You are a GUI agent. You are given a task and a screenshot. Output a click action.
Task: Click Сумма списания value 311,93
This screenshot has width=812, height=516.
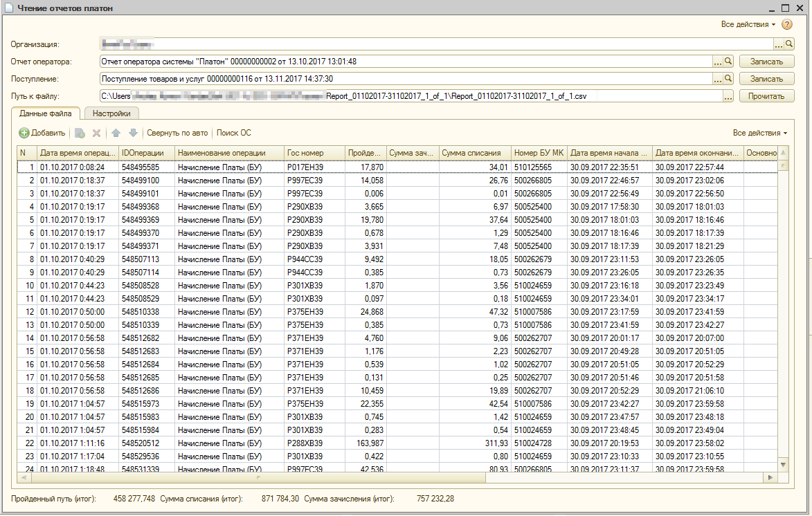point(475,443)
